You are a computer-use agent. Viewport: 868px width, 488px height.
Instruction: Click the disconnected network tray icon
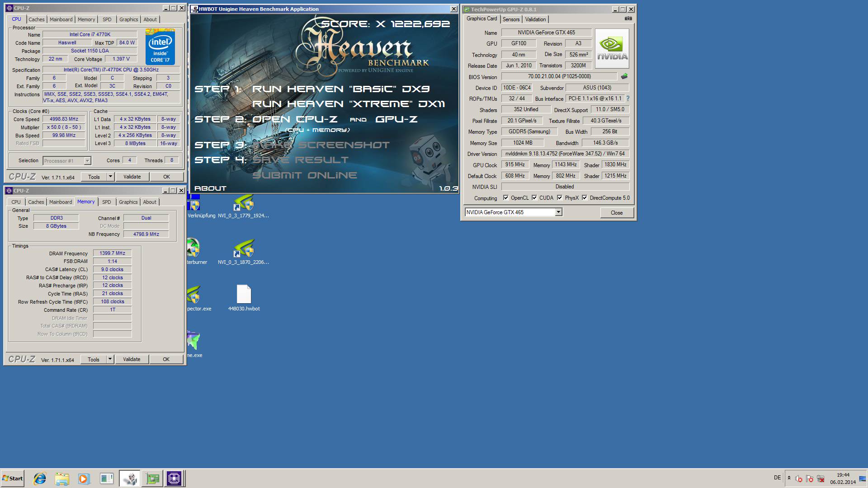pos(821,479)
